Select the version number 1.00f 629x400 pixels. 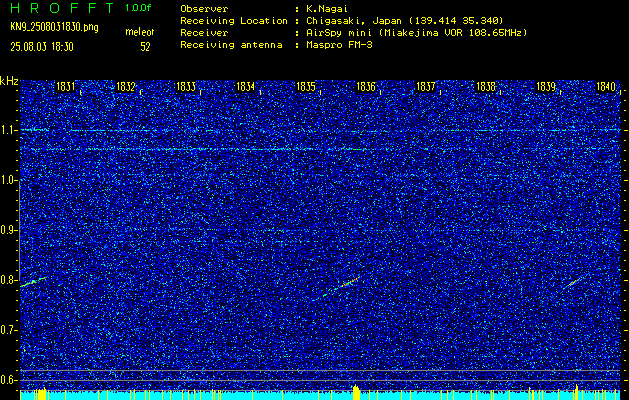[x=138, y=8]
